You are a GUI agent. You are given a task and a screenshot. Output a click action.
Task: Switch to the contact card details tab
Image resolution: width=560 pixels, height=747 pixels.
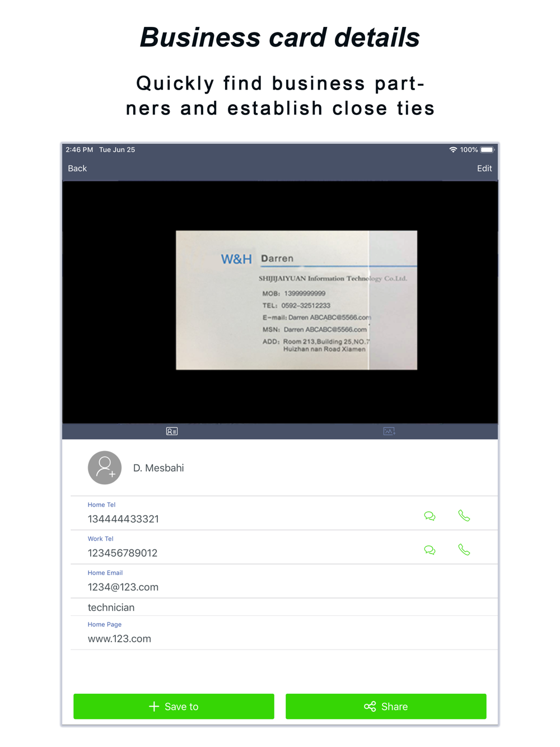(x=172, y=431)
